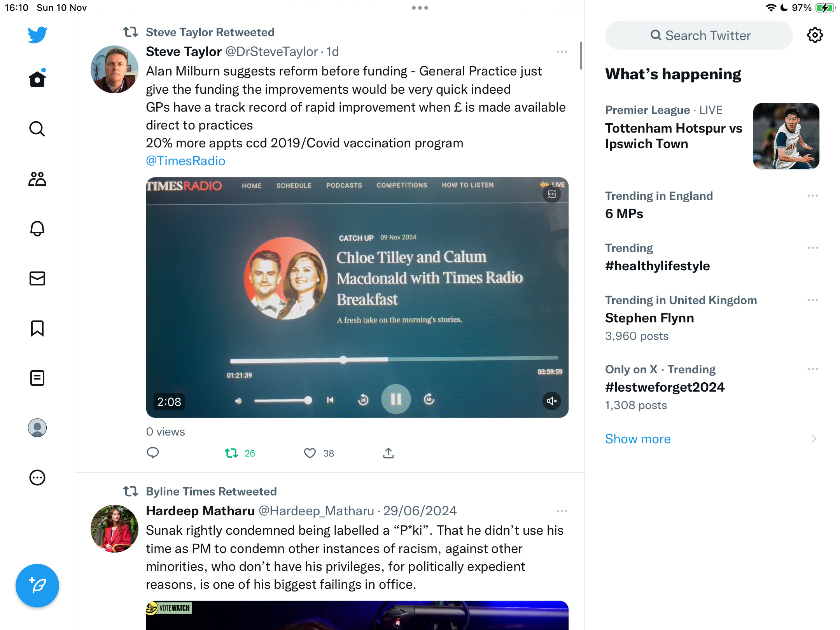840x630 pixels.
Task: Open the Profile avatar icon in sidebar
Action: click(37, 428)
